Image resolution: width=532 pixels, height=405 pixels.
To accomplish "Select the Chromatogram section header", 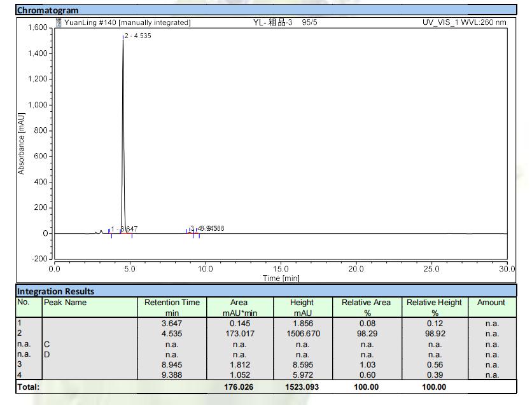I will (x=48, y=10).
